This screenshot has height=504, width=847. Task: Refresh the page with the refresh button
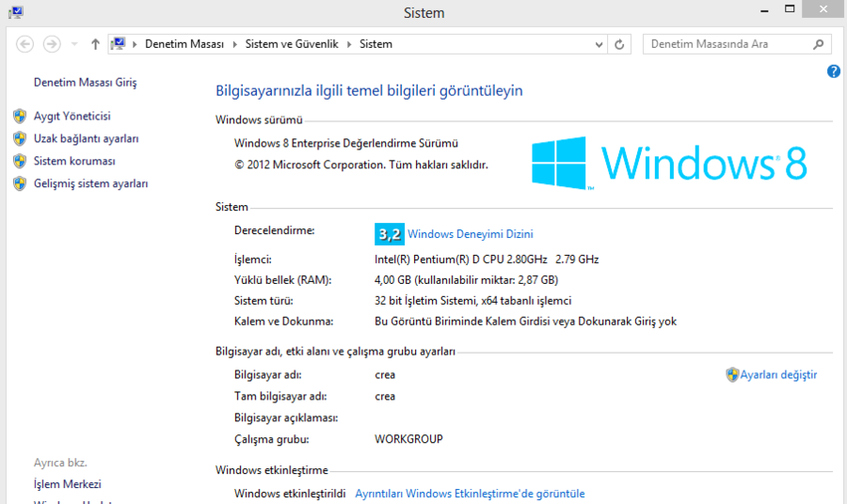[x=619, y=44]
